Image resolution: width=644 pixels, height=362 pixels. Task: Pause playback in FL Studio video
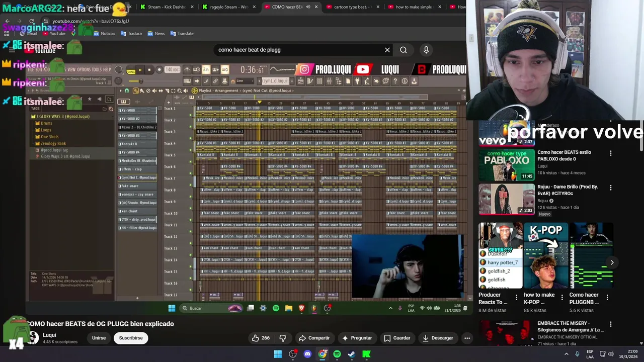pos(140,70)
